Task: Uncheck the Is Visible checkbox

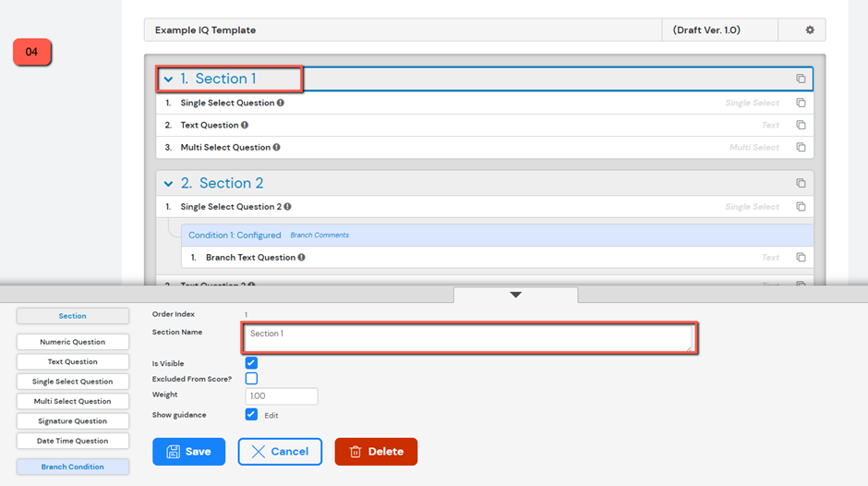Action: coord(251,363)
